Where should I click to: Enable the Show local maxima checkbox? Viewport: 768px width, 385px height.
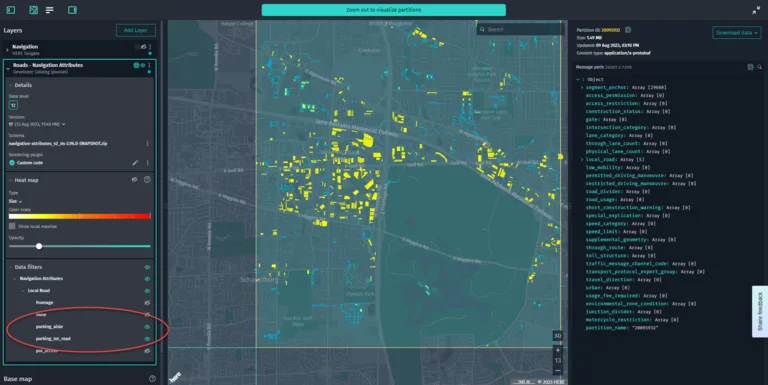[x=12, y=226]
